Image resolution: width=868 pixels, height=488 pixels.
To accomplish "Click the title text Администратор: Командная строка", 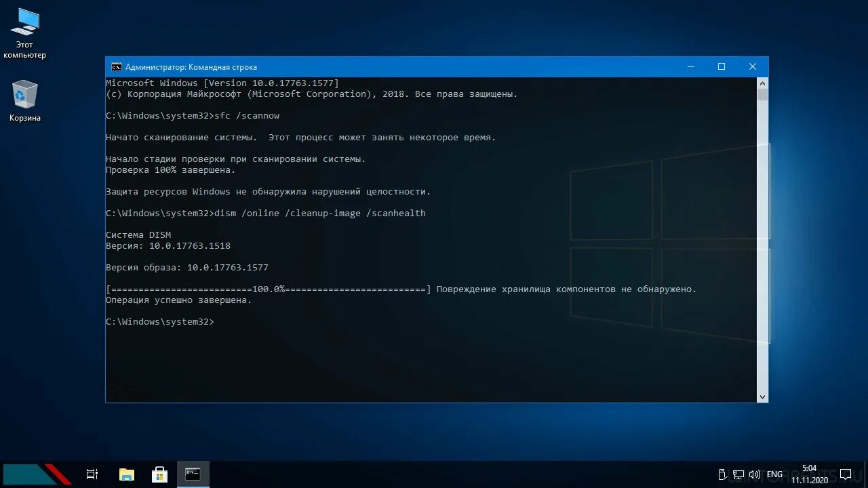I will 191,67.
